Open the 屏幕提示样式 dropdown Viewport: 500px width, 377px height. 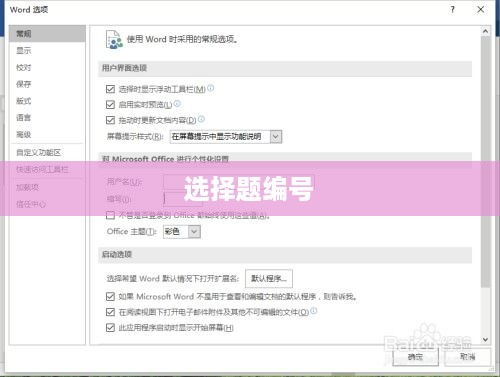pos(226,137)
